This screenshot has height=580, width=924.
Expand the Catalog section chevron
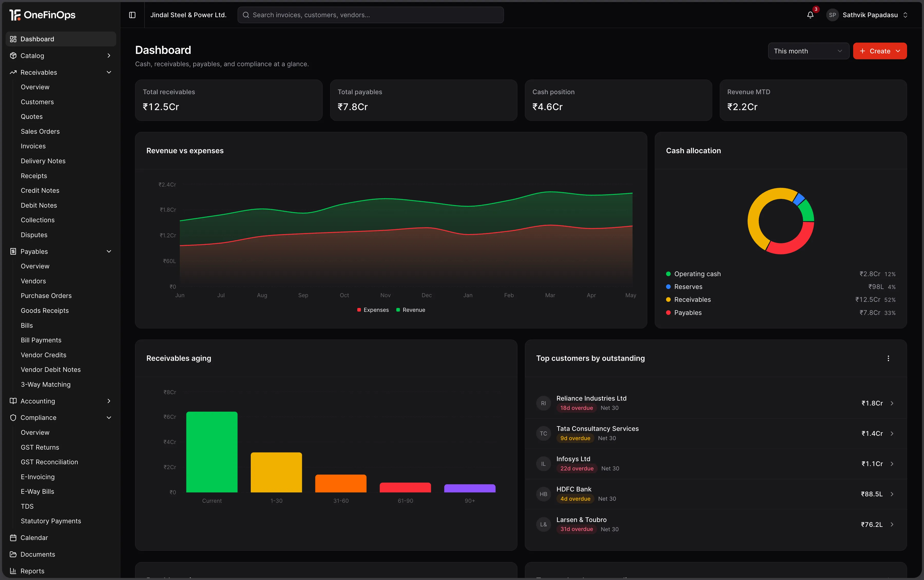pyautogui.click(x=109, y=56)
